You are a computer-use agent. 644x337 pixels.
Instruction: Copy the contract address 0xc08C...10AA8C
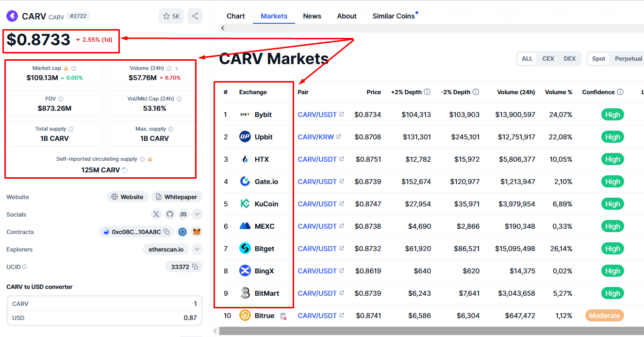pyautogui.click(x=166, y=232)
